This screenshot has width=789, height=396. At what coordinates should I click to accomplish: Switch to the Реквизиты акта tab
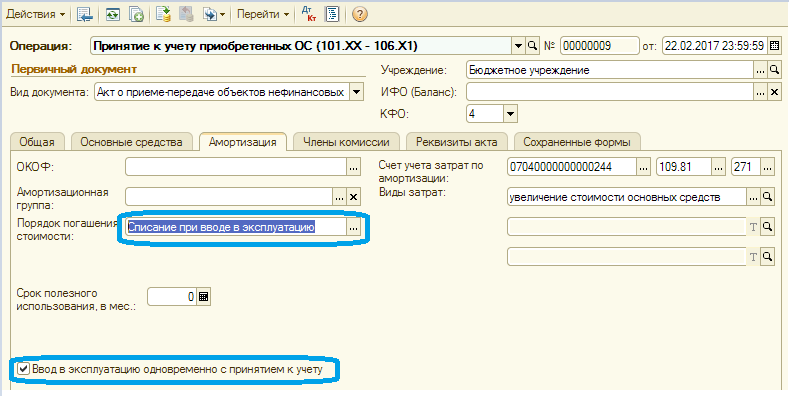(x=457, y=142)
